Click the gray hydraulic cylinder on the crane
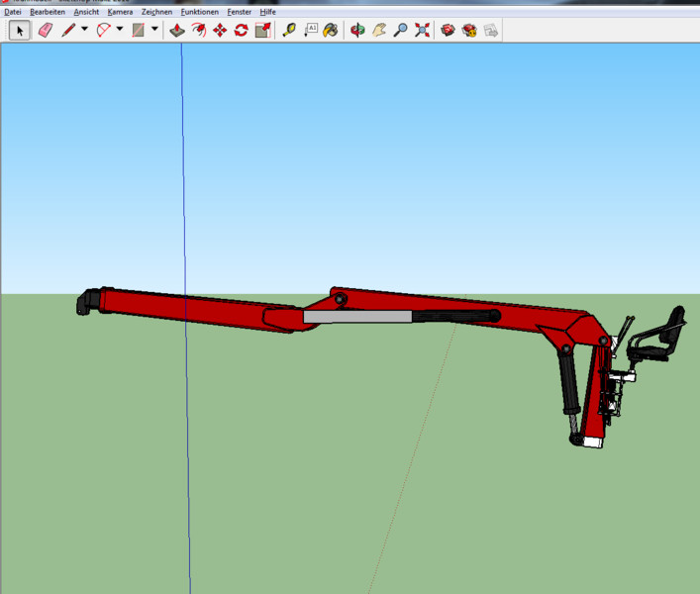The image size is (700, 594). (x=356, y=317)
